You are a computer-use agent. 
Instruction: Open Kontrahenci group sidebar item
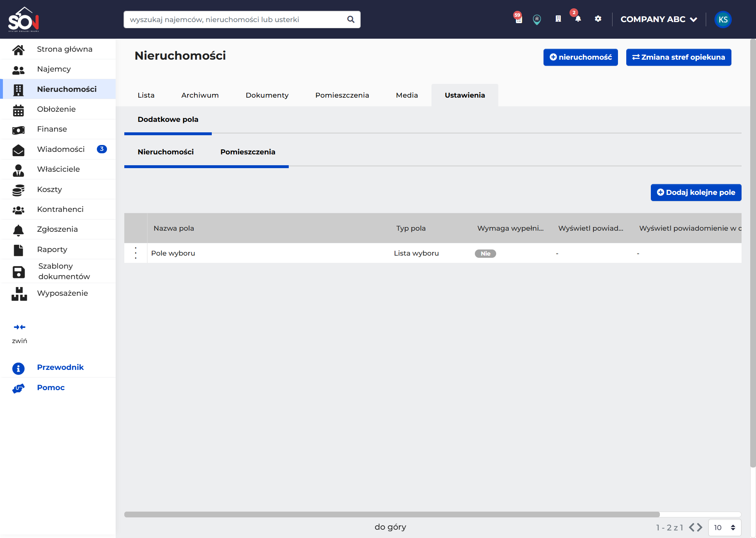tap(58, 209)
